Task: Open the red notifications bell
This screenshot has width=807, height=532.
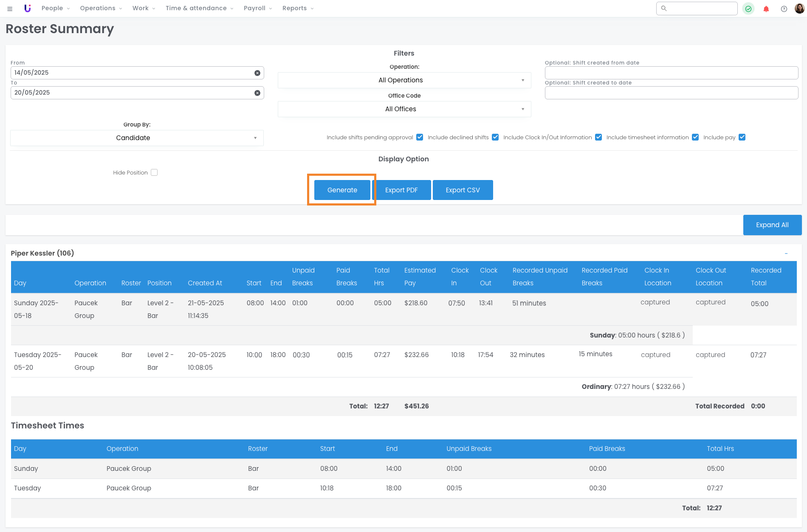Action: [x=766, y=8]
